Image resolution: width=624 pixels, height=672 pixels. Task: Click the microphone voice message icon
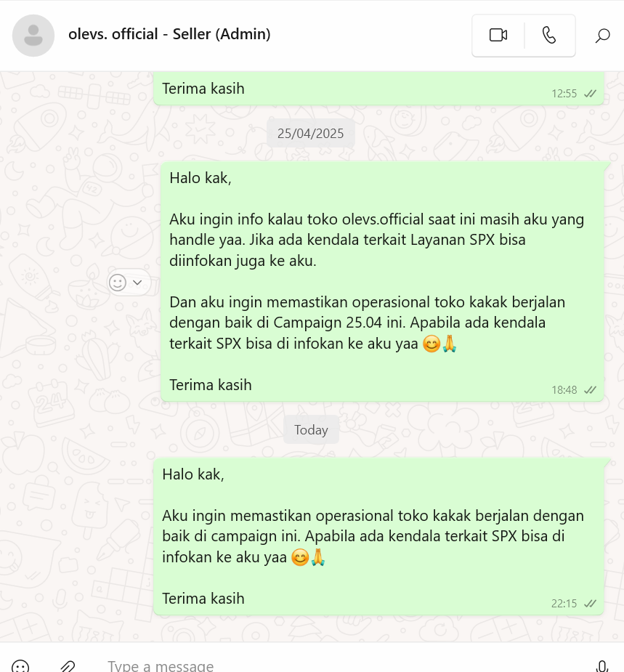[602, 666]
